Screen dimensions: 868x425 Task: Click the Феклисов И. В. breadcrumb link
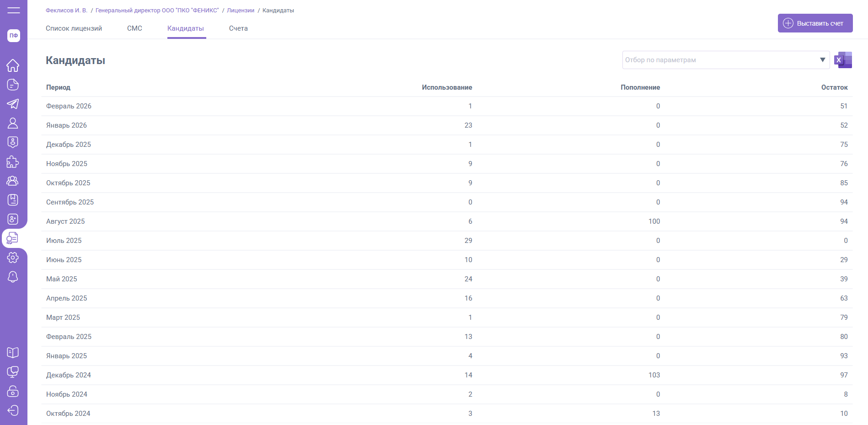pyautogui.click(x=66, y=11)
